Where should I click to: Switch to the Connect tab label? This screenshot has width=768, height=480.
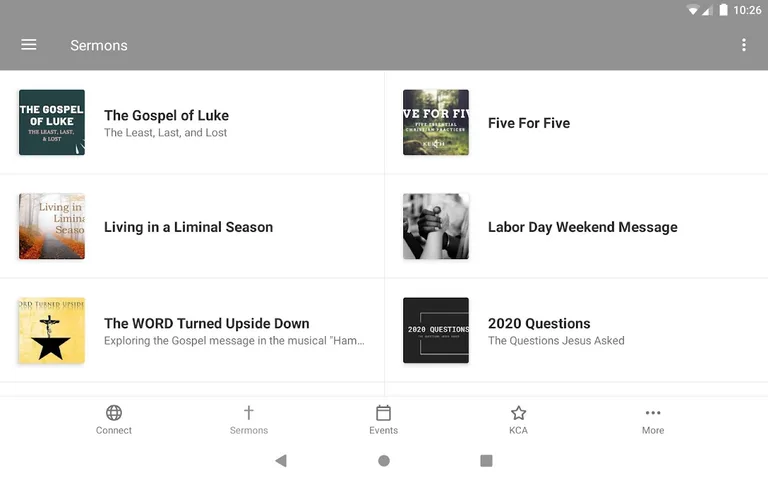coord(114,431)
